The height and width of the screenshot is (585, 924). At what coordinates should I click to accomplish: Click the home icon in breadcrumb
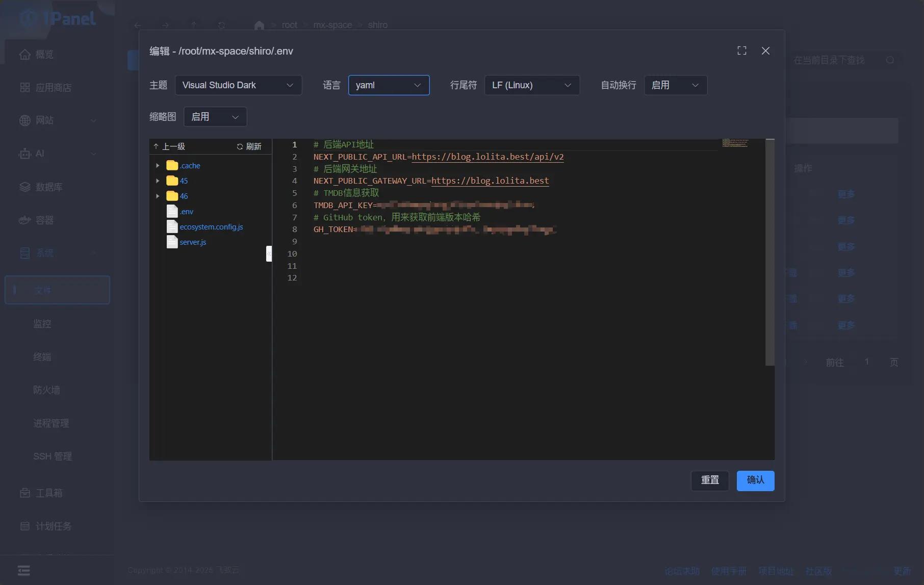coord(259,25)
